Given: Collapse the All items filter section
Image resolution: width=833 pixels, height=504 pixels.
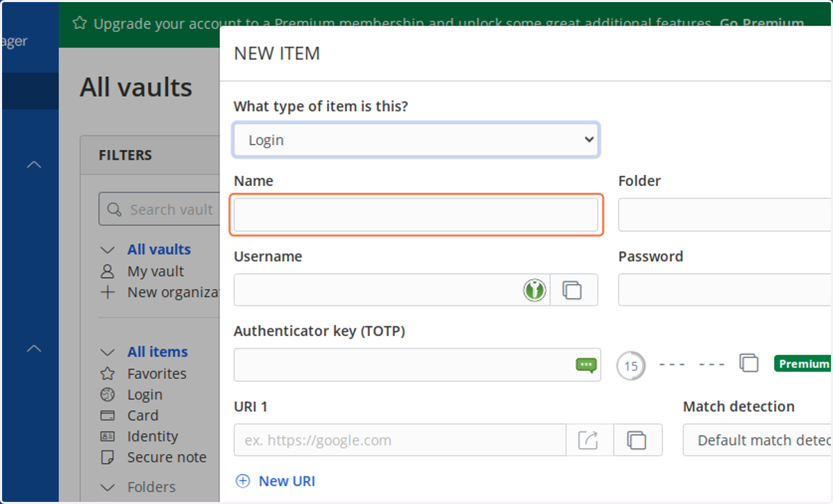Looking at the screenshot, I should (108, 352).
